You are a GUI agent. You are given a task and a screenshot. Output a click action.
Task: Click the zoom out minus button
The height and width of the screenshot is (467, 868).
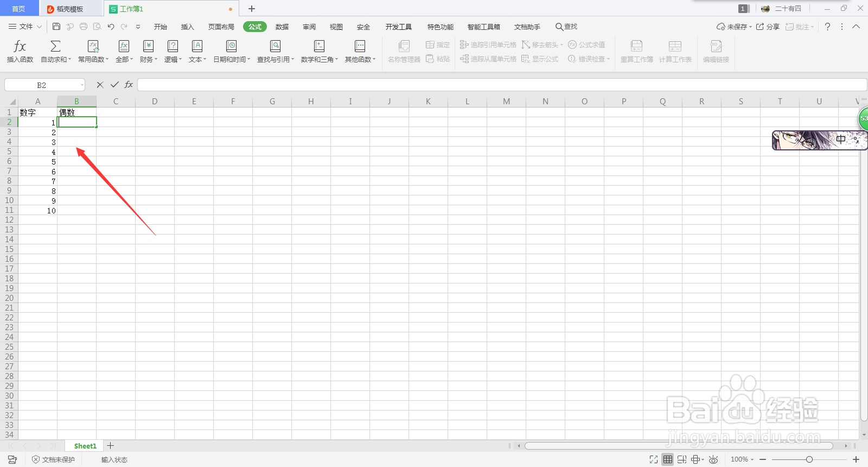click(x=763, y=459)
